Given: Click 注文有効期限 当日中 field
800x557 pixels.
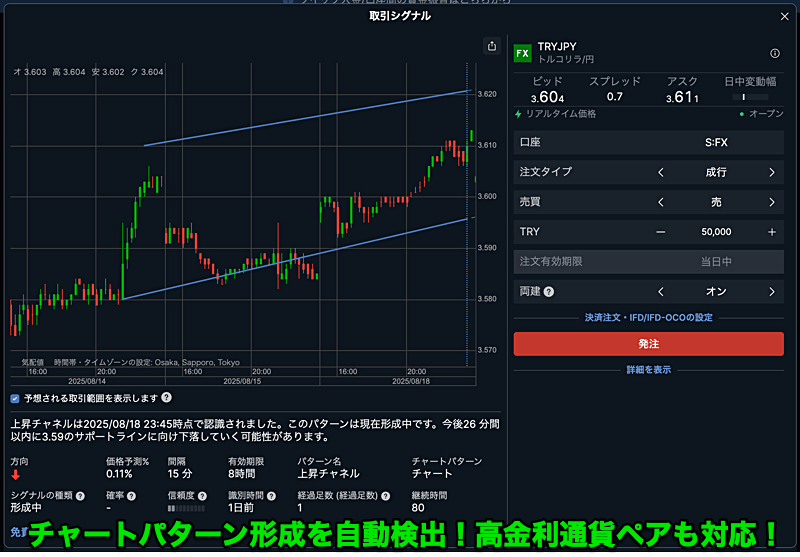Looking at the screenshot, I should click(x=648, y=262).
